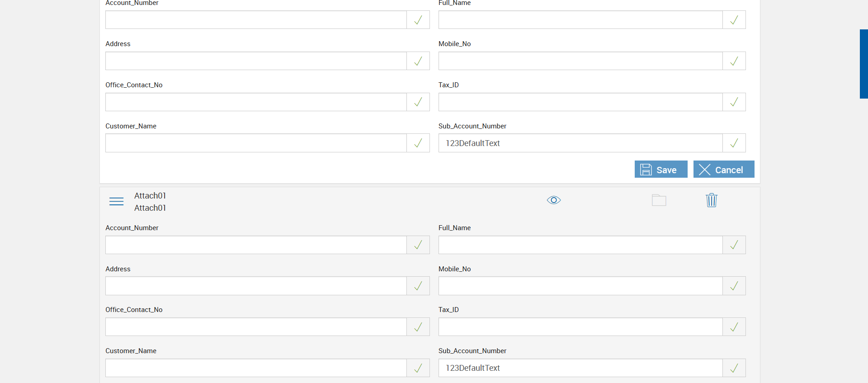Click Office_Contact_No input in top form
This screenshot has width=868, height=383.
coord(256,102)
